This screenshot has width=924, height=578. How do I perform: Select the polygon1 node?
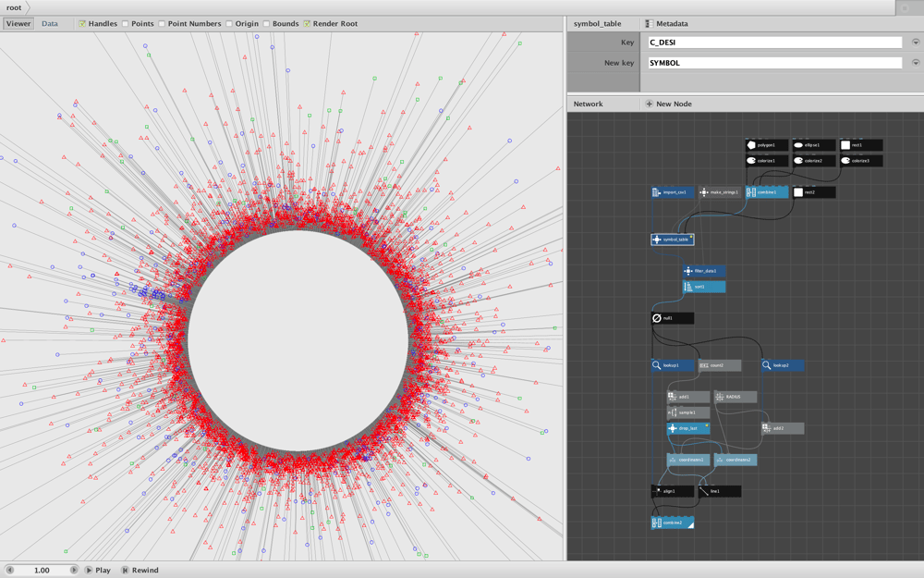pyautogui.click(x=767, y=145)
